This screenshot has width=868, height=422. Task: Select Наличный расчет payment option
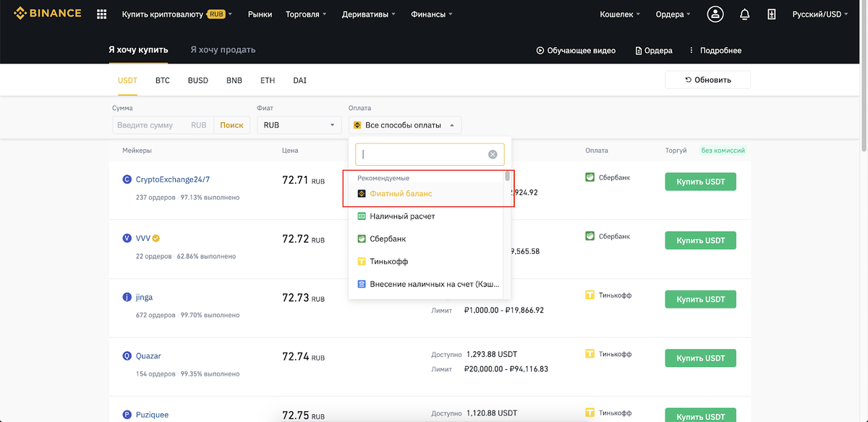(x=427, y=216)
